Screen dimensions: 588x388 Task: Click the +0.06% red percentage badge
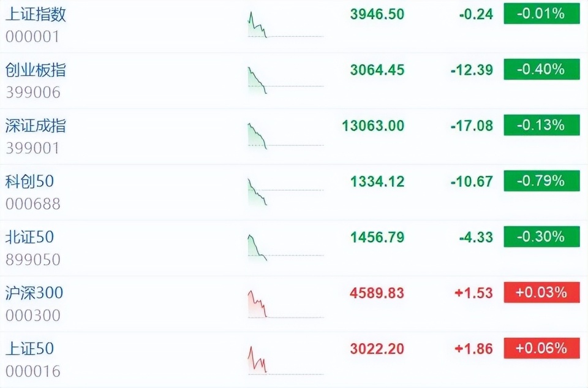[x=541, y=348]
